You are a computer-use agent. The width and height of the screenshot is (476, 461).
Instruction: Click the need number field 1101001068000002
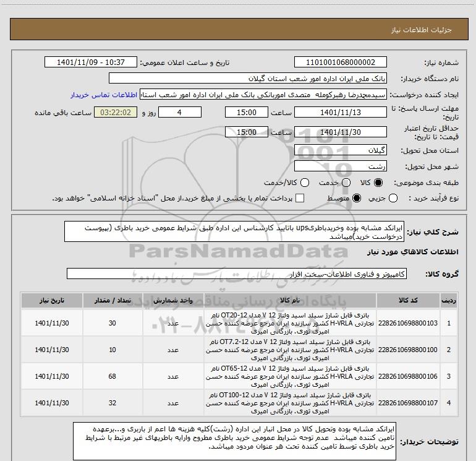[x=340, y=62]
